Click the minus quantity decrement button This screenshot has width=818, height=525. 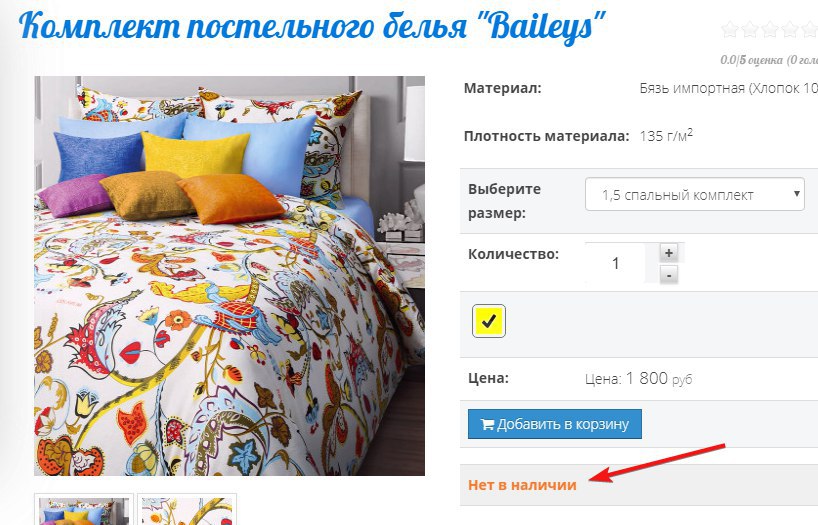[669, 274]
